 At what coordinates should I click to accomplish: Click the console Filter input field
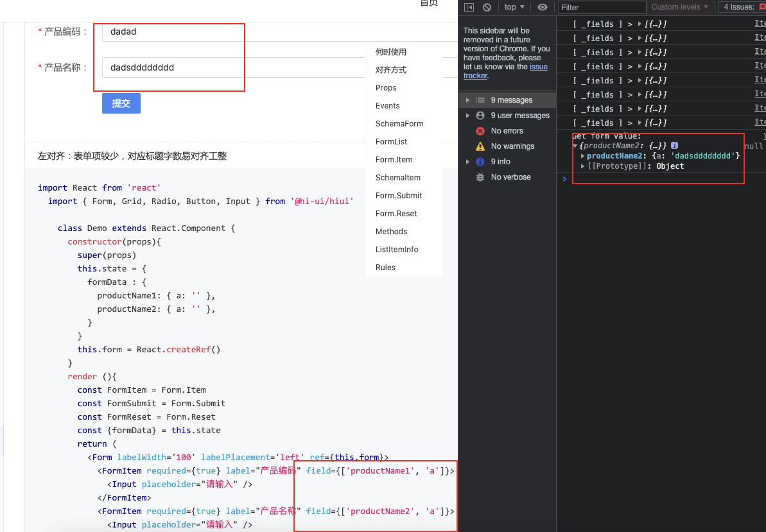point(602,7)
